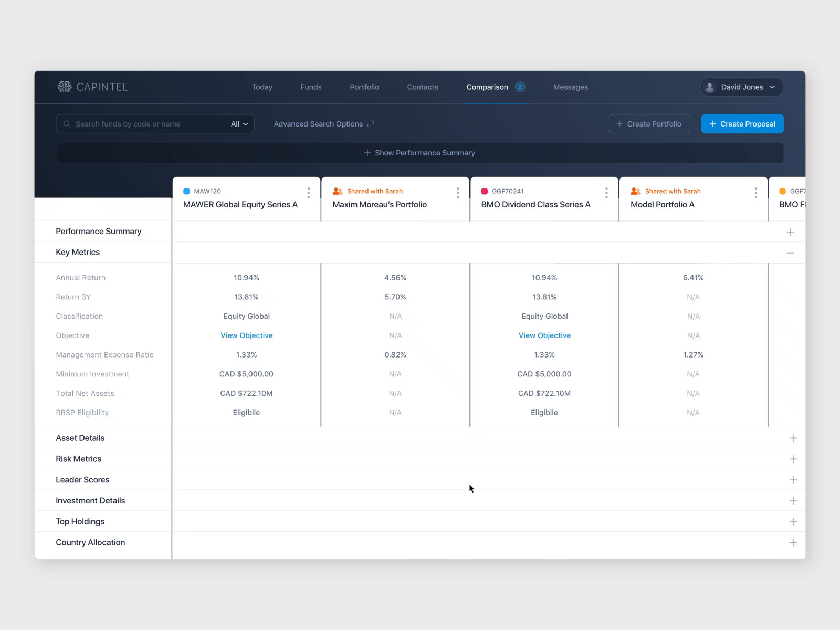Select the Management Expense Ratio row label
The height and width of the screenshot is (630, 840).
pos(104,355)
